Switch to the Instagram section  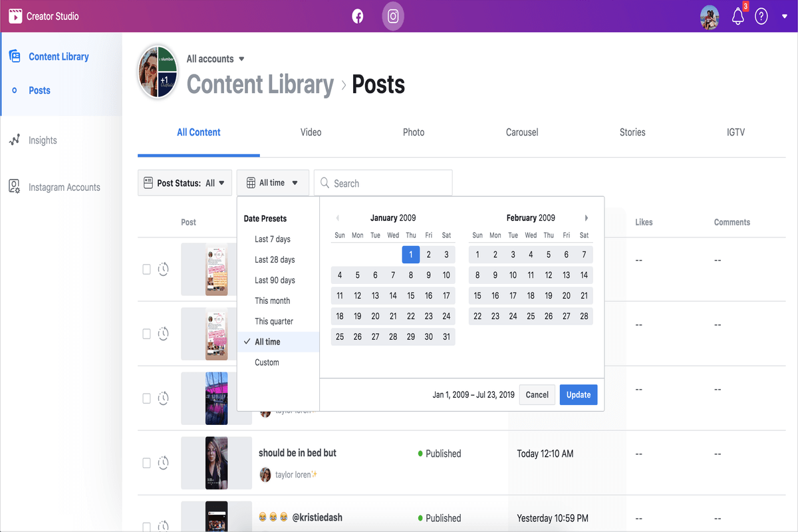392,16
